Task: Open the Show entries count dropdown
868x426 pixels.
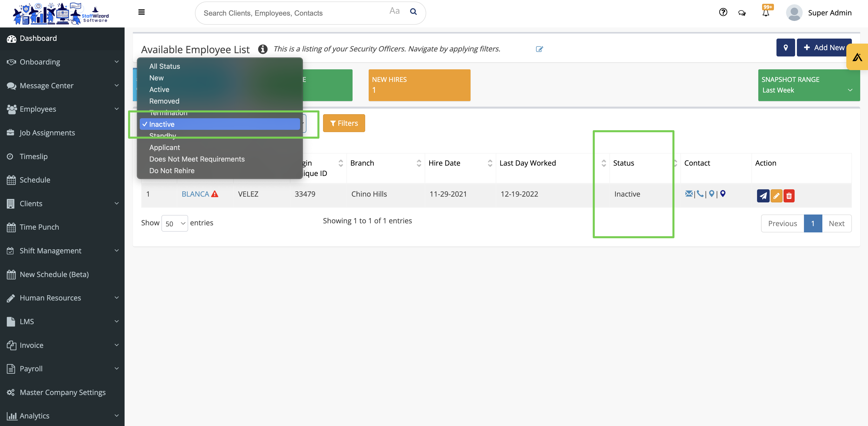Action: pyautogui.click(x=175, y=223)
